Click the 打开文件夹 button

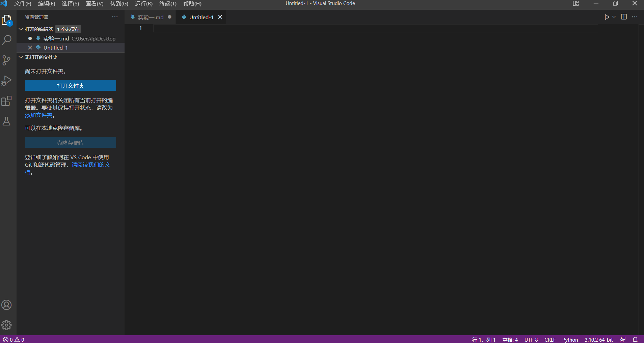[71, 85]
